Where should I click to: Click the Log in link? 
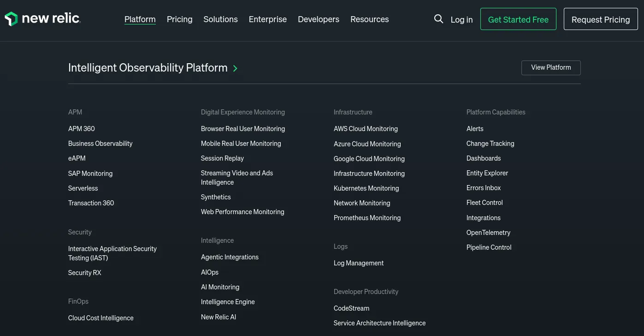coord(461,19)
